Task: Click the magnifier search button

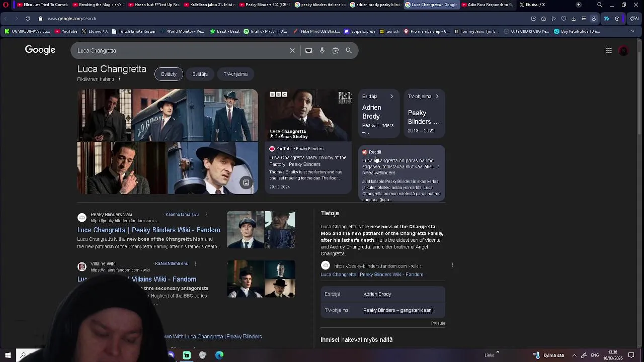Action: click(349, 50)
